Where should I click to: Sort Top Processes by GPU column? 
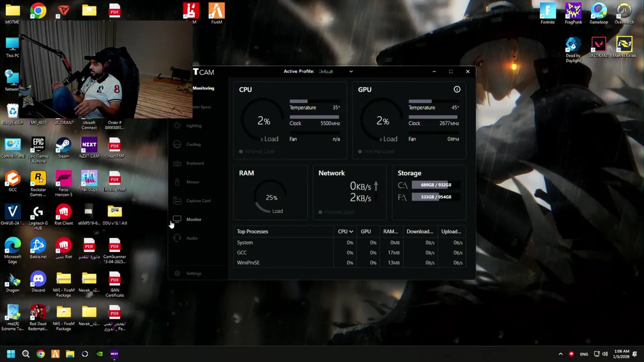point(366,232)
